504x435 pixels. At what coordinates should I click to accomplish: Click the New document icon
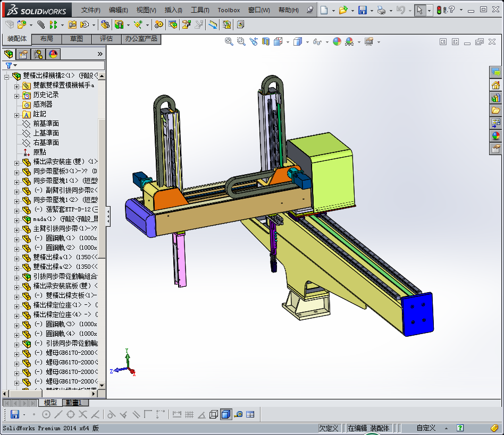click(324, 10)
